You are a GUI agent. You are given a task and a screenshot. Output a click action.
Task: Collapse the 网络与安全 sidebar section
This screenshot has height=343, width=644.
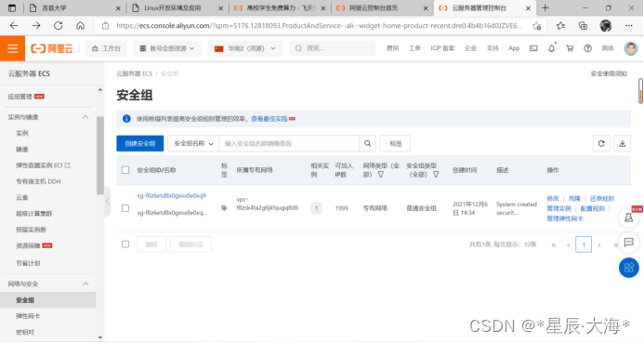pyautogui.click(x=85, y=284)
